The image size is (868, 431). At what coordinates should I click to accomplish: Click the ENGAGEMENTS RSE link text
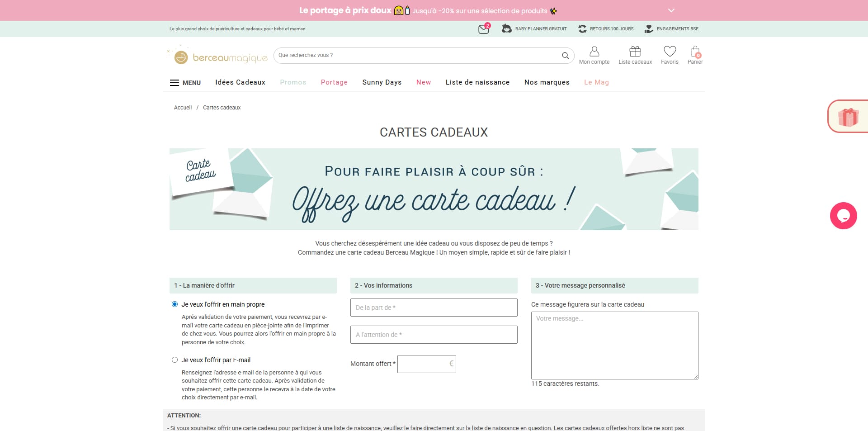[677, 29]
